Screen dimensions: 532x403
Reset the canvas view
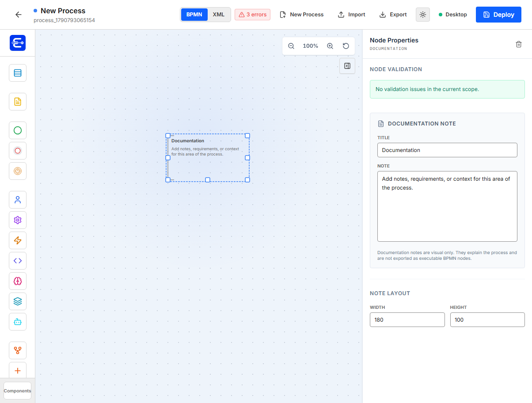click(x=346, y=46)
